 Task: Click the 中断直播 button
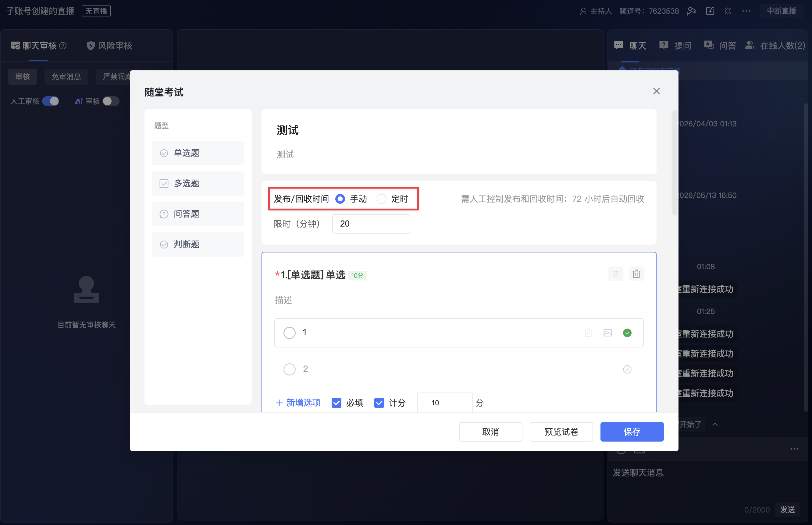pos(781,11)
